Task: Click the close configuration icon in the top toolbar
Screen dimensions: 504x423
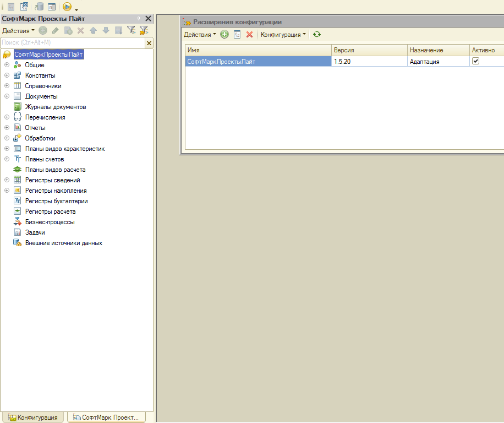Action: pyautogui.click(x=24, y=6)
